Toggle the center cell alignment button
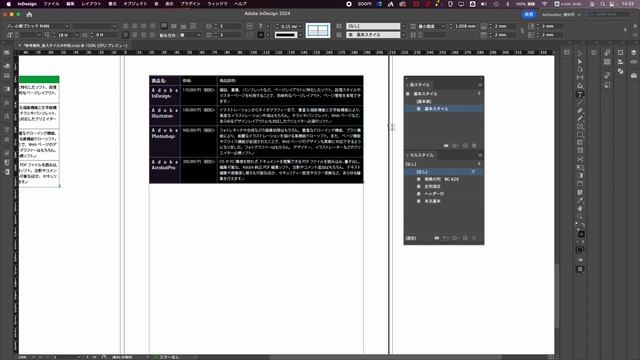 point(173,26)
